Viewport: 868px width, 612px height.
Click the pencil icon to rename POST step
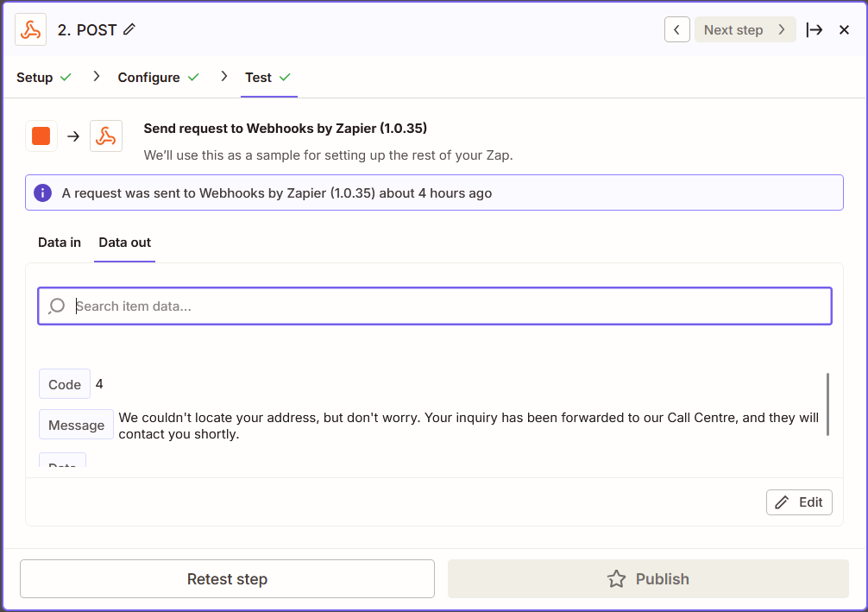click(129, 29)
